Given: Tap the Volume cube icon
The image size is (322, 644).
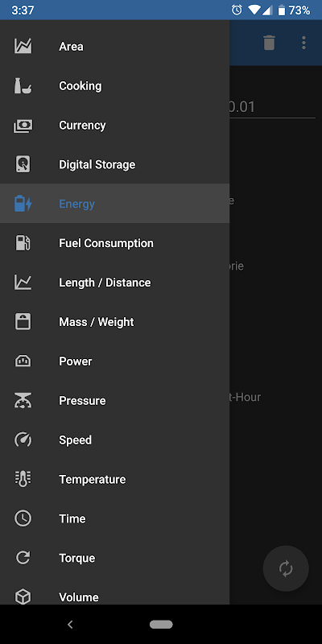Looking at the screenshot, I should (x=23, y=597).
